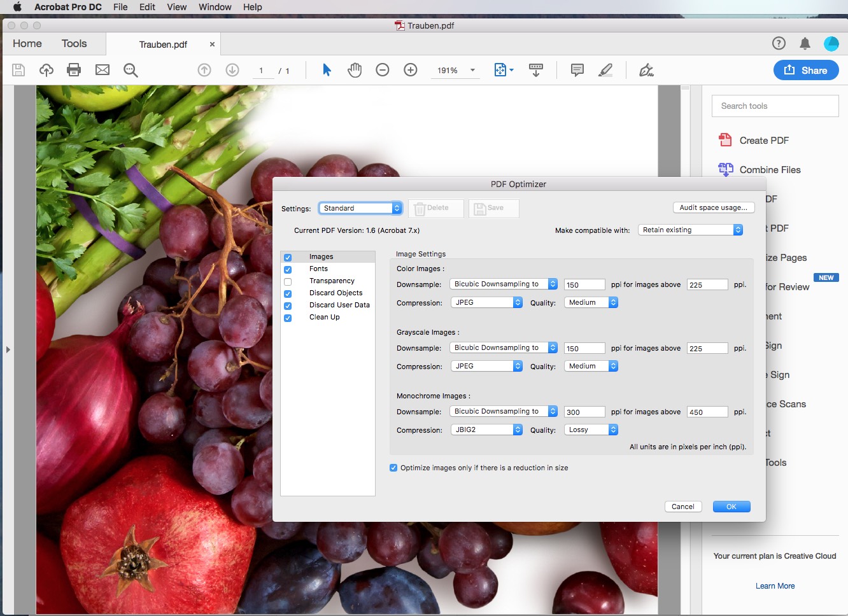Select the Selection arrow tool

pos(327,70)
